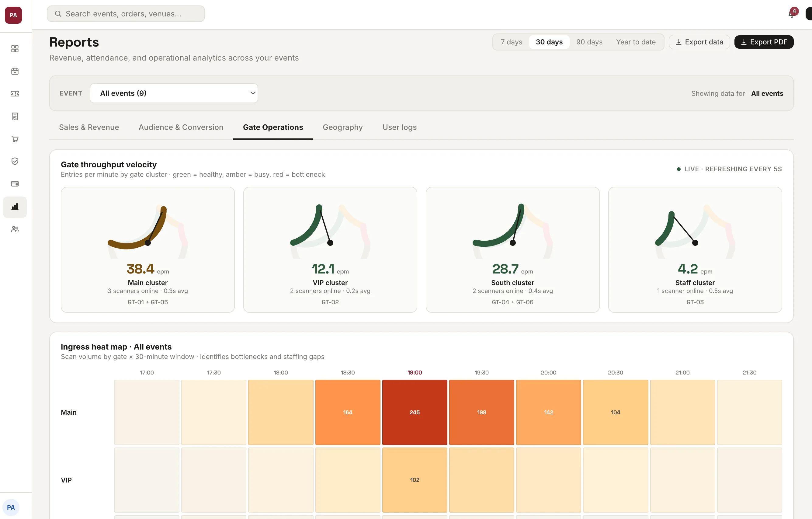The image size is (812, 519).
Task: Click the GT-01 + GT-05 gate label
Action: coord(148,302)
